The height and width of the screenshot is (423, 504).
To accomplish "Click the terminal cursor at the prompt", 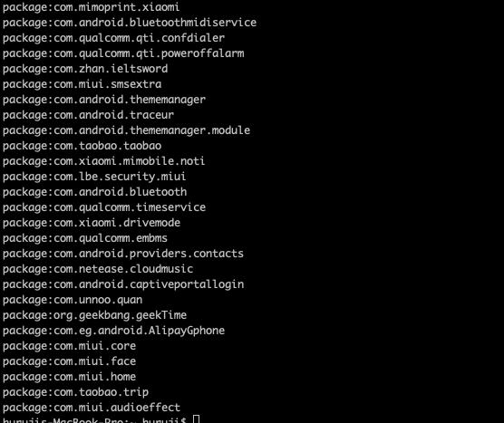I will click(x=197, y=419).
